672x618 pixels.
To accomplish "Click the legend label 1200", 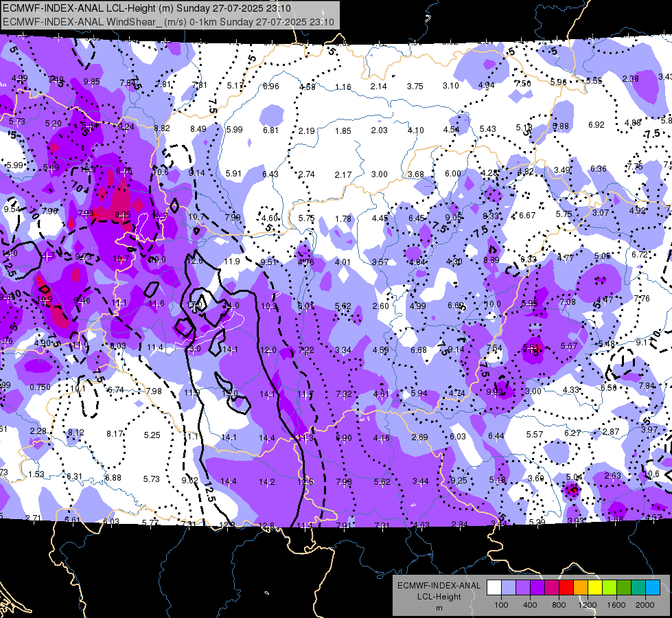I will pos(587,605).
